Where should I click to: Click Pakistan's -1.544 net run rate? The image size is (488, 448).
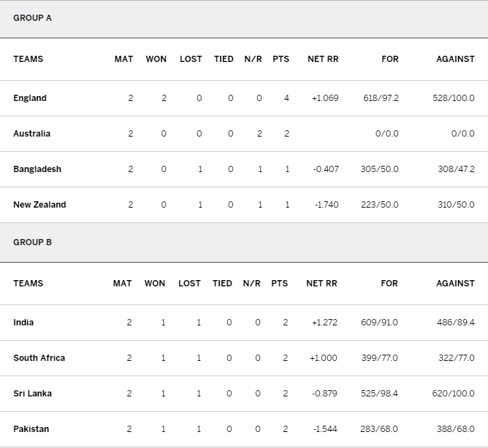coord(323,429)
